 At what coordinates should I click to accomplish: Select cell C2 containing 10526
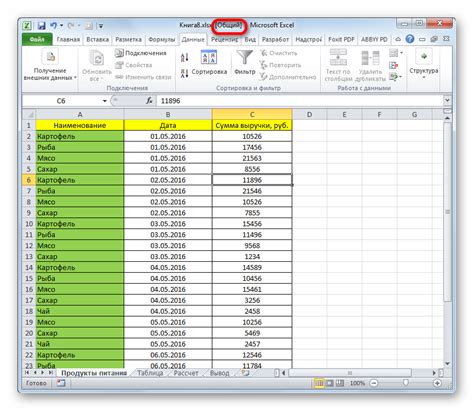coord(252,136)
